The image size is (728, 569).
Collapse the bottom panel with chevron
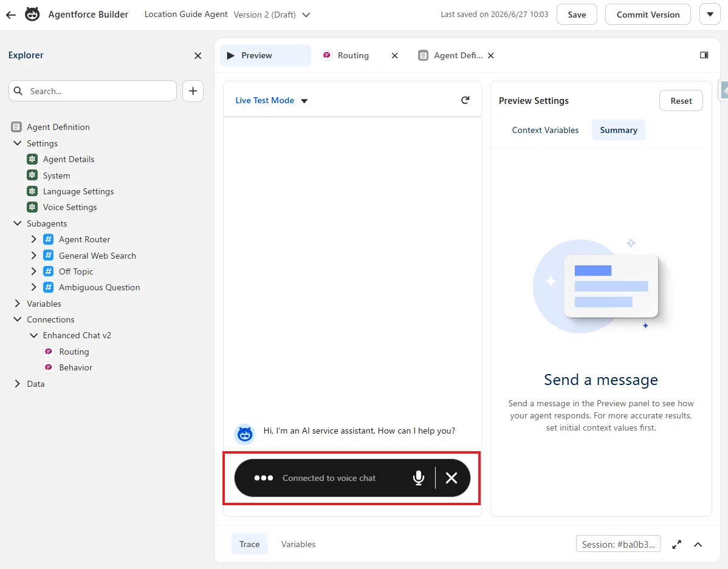pos(698,544)
